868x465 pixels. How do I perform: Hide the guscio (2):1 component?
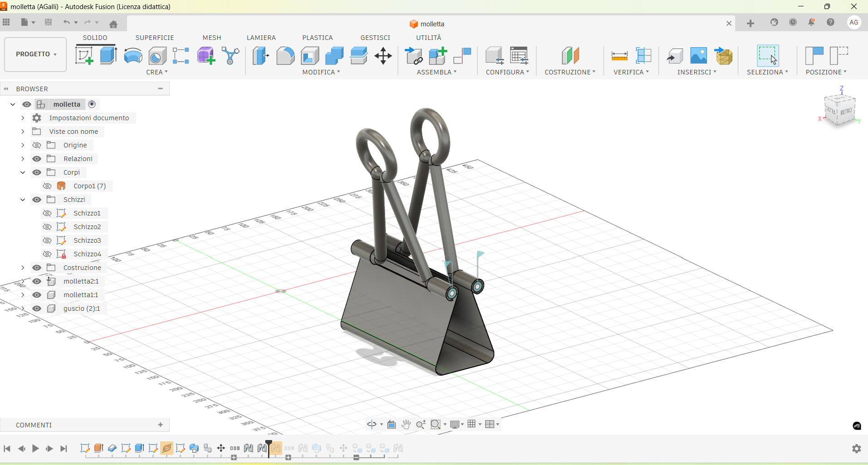coord(37,308)
